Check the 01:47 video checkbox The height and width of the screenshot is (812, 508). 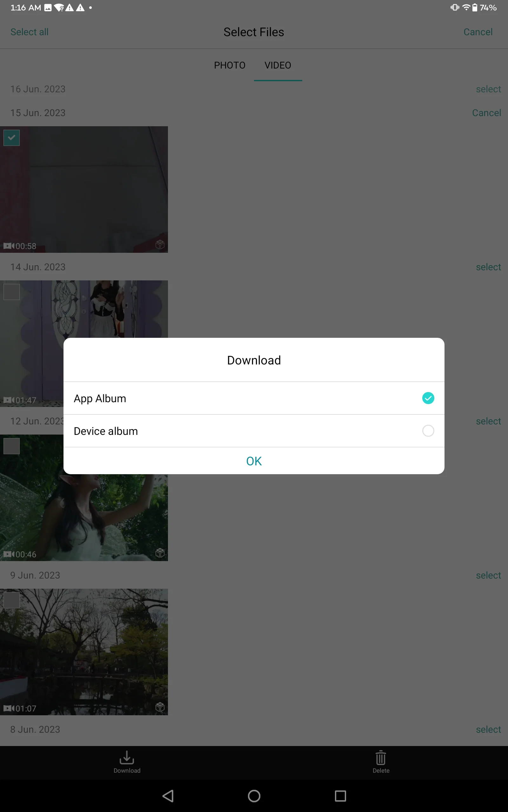(x=11, y=292)
